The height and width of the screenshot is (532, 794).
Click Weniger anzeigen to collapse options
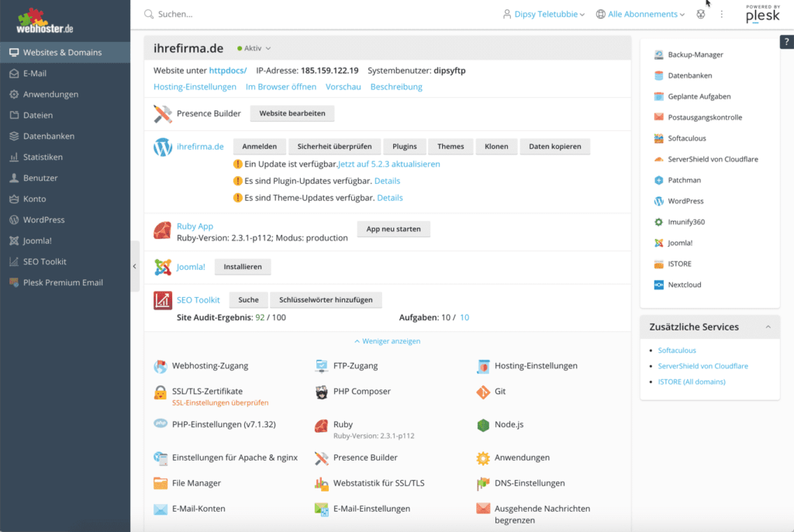387,341
